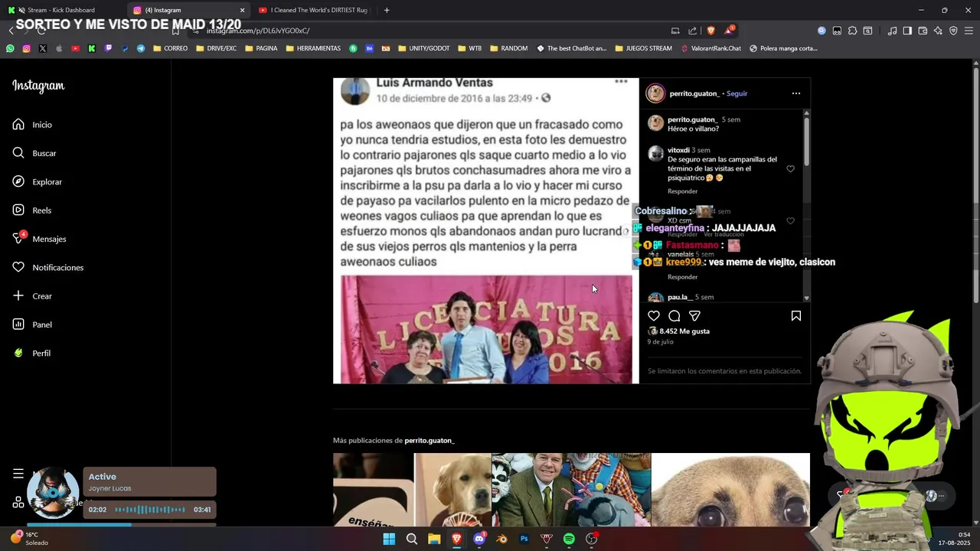Reply to vitoxdi's comment with Responder
This screenshot has height=551, width=980.
click(682, 191)
